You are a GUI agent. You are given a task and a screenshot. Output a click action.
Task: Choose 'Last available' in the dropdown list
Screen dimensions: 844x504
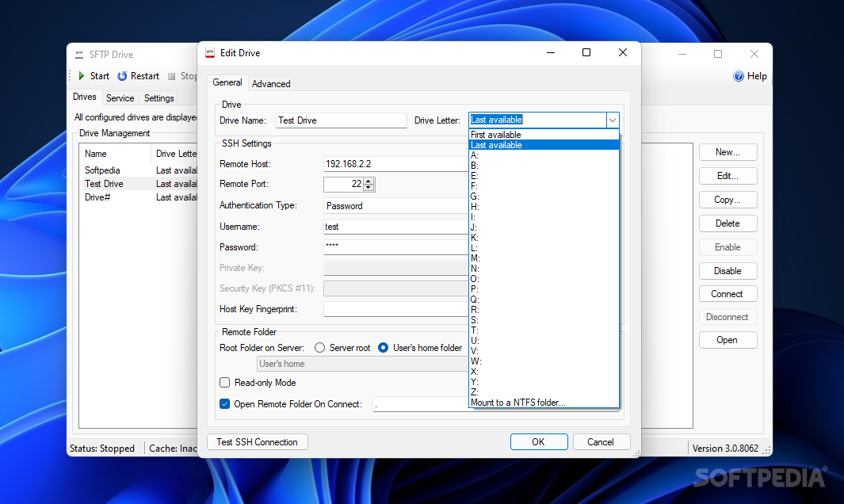click(x=544, y=145)
